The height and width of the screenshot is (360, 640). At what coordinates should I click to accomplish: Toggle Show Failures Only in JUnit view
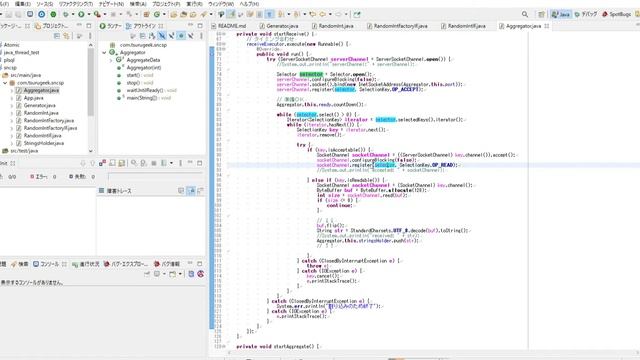[102, 163]
